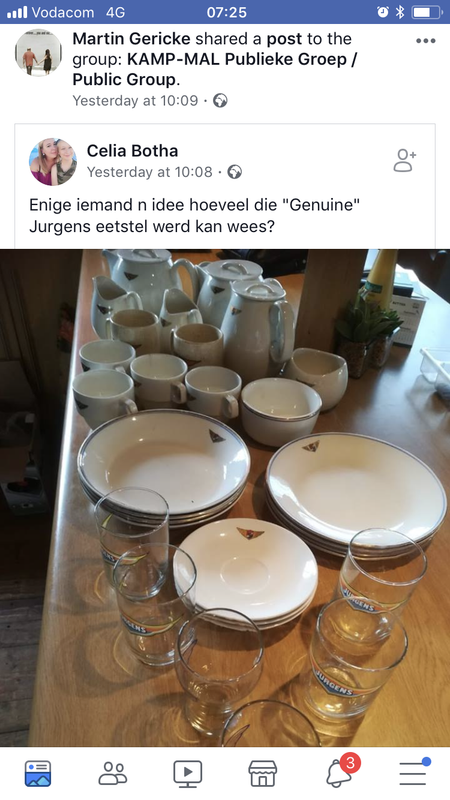Screen dimensions: 450x800
Task: Open the Watch video tab
Action: pos(188,774)
